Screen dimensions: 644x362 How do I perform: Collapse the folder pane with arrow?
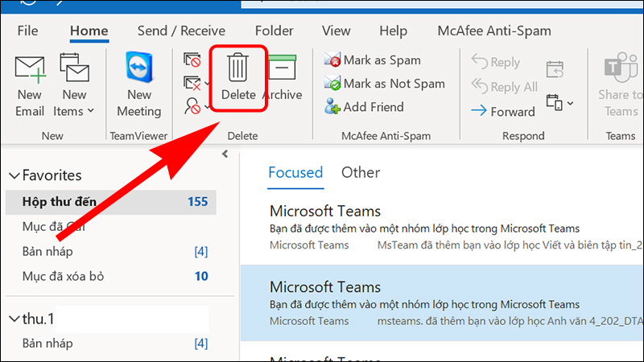(225, 154)
